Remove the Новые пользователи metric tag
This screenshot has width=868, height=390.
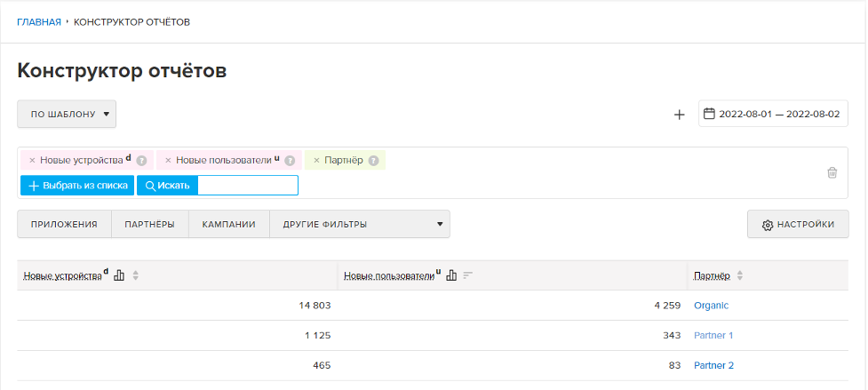(x=168, y=161)
